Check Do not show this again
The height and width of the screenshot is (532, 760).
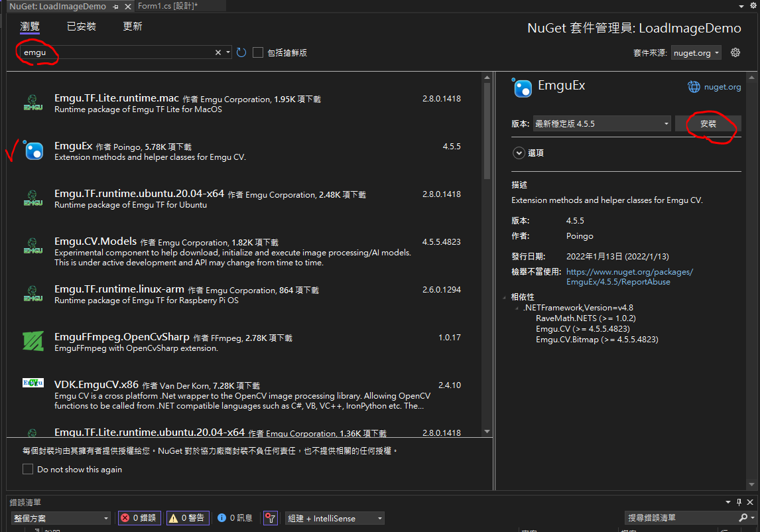point(28,469)
